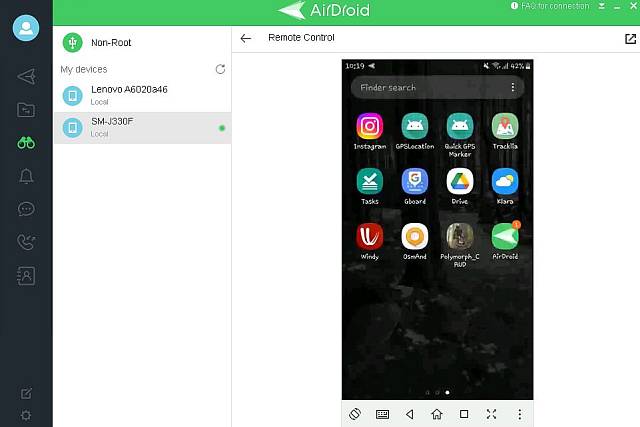The image size is (640, 427).
Task: Open the Files folder sidebar icon
Action: 26,110
